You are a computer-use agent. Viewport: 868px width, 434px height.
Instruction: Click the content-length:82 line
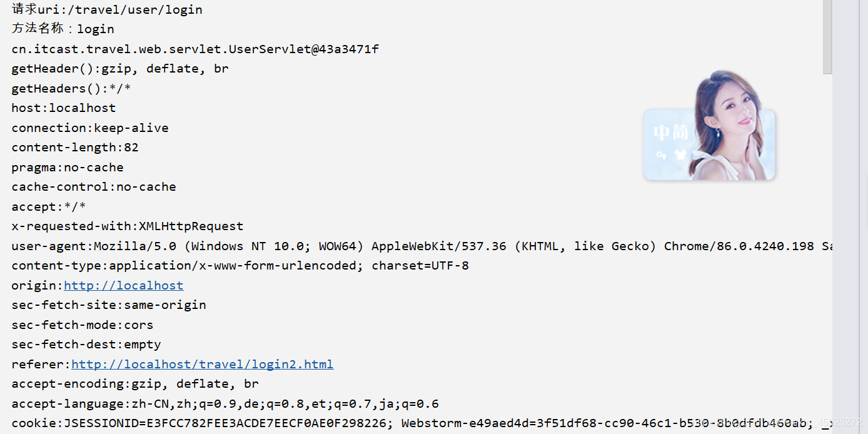click(x=75, y=148)
